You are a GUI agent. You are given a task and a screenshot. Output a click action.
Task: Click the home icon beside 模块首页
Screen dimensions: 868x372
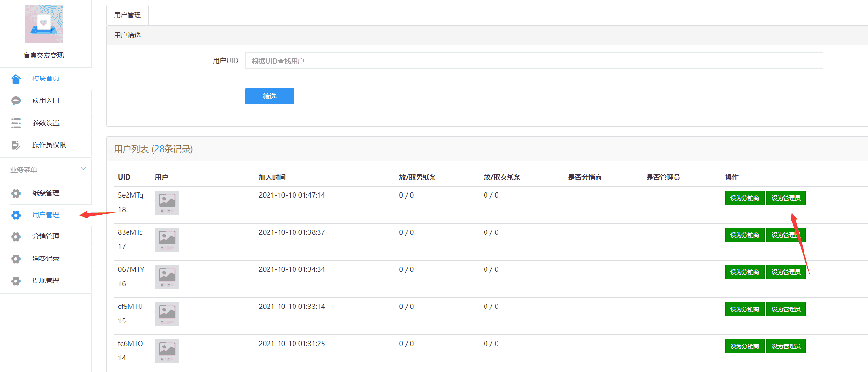point(16,79)
